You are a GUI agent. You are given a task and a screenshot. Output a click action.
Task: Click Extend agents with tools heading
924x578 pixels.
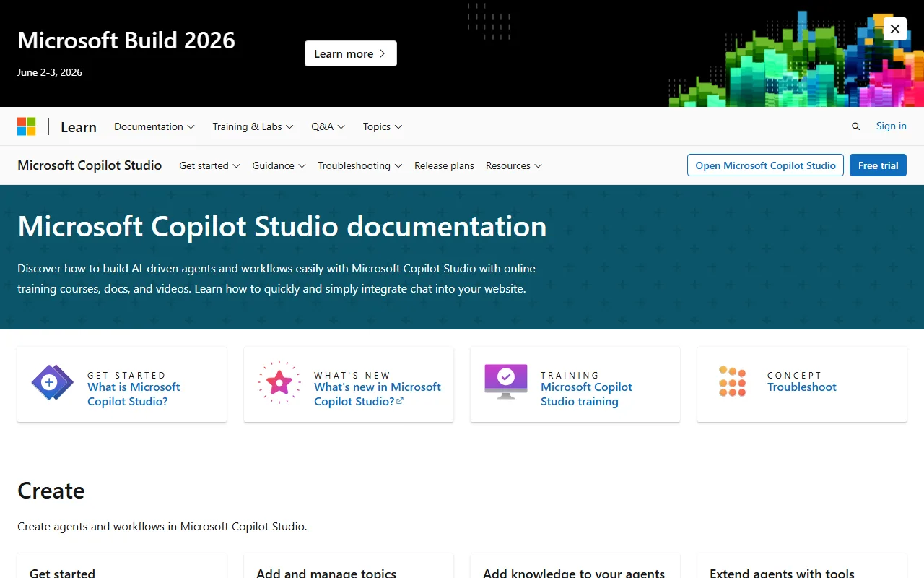coord(782,573)
